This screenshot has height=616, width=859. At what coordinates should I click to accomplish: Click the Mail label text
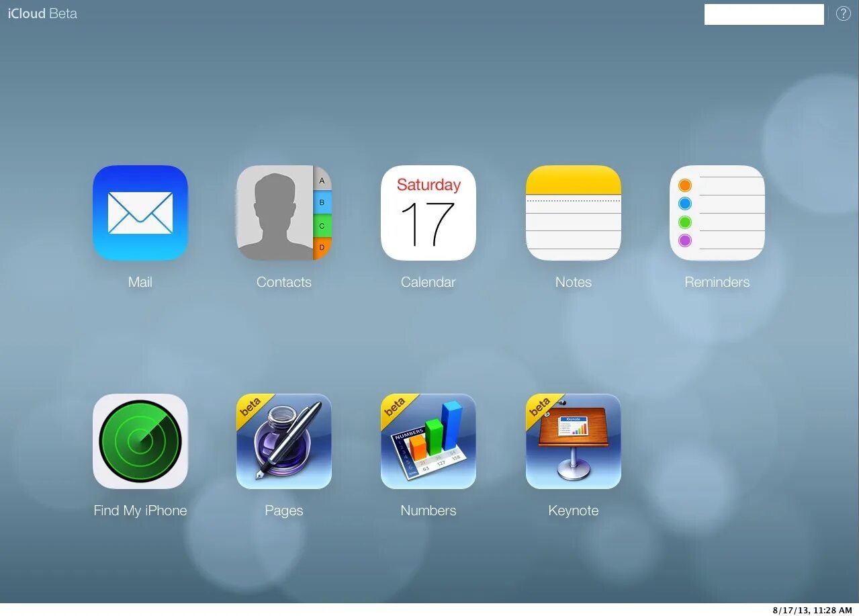[x=140, y=282]
